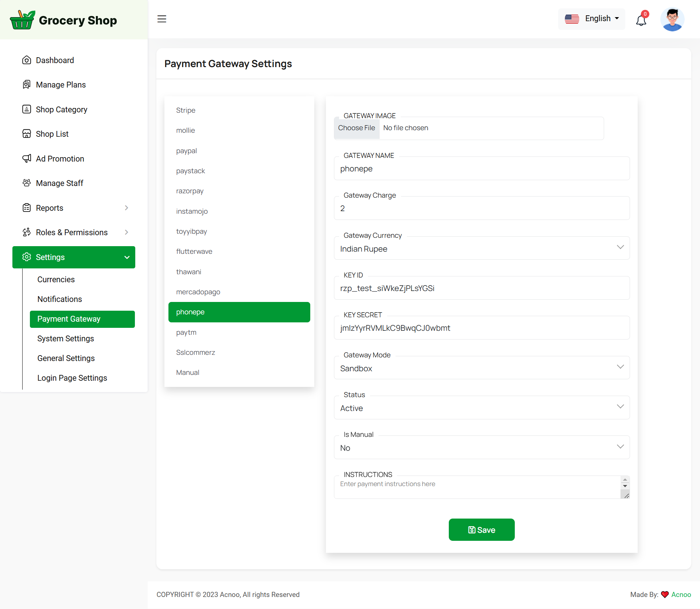Open the Gateway Mode dropdown
This screenshot has width=700, height=609.
click(481, 368)
